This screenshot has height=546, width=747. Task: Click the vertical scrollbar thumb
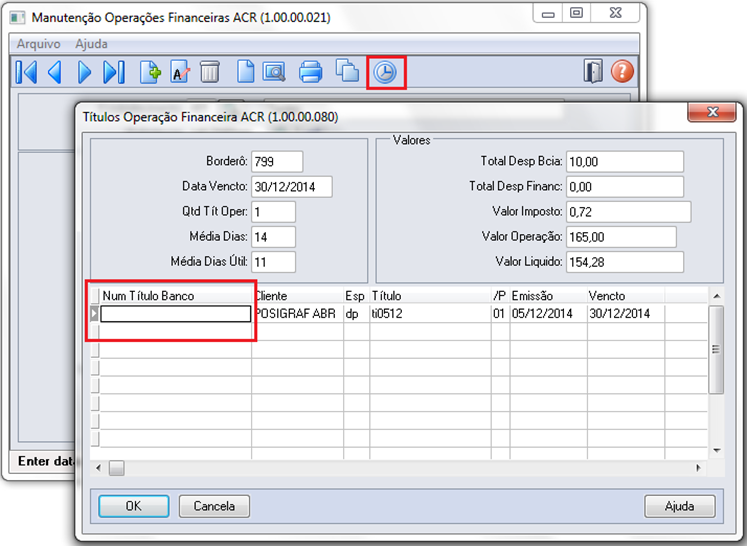(716, 350)
